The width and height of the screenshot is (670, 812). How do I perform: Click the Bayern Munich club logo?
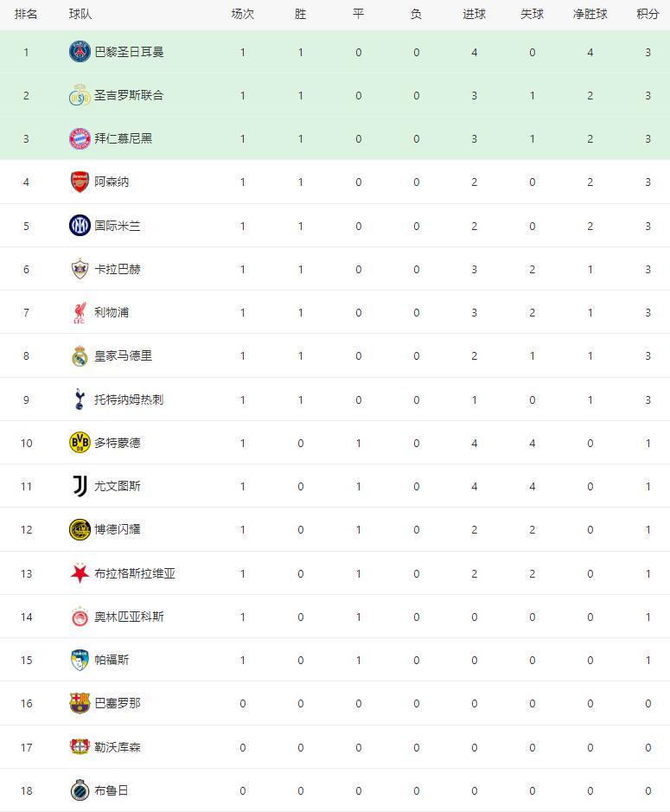(x=80, y=138)
